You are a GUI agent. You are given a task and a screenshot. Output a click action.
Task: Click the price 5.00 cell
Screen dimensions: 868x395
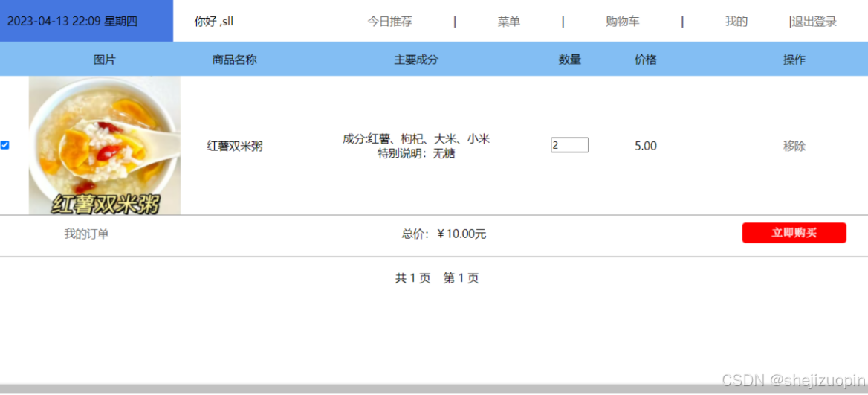646,147
